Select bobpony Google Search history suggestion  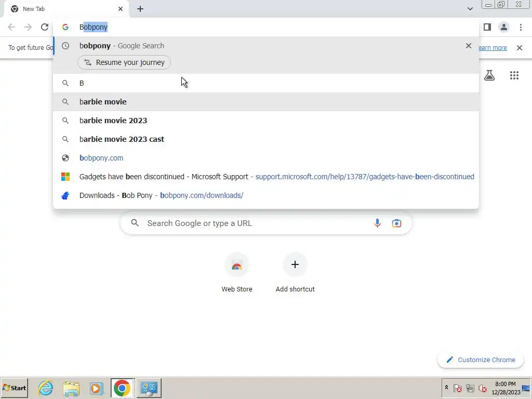pos(266,46)
